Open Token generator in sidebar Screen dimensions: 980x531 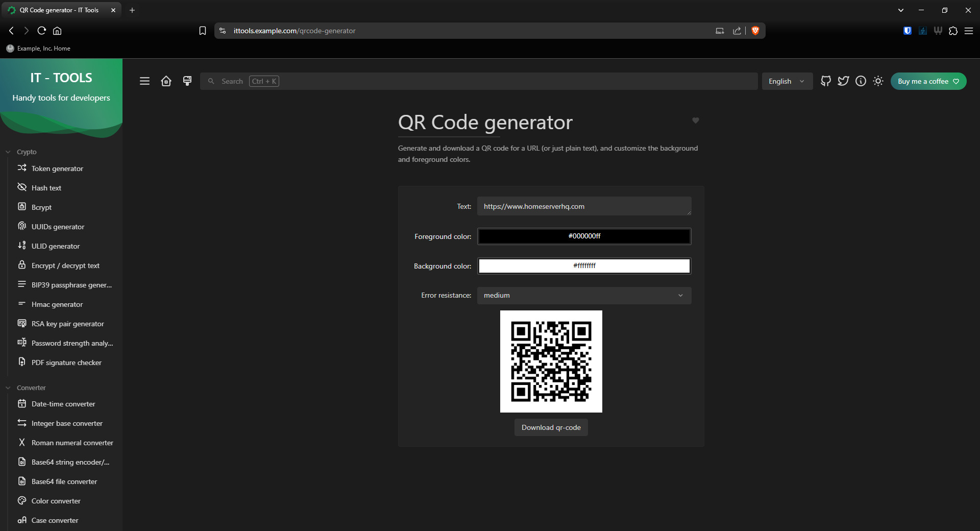[x=57, y=168]
